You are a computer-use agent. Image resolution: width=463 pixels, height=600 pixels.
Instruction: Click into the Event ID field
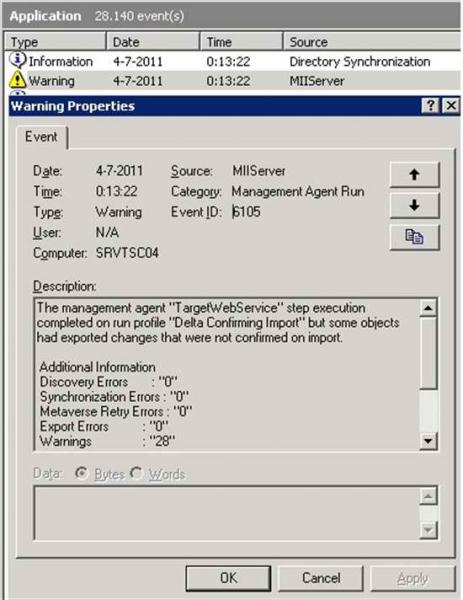246,212
